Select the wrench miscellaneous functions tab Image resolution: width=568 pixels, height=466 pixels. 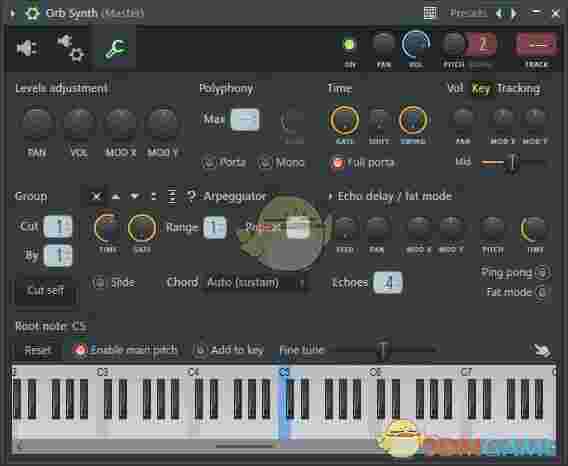point(116,49)
